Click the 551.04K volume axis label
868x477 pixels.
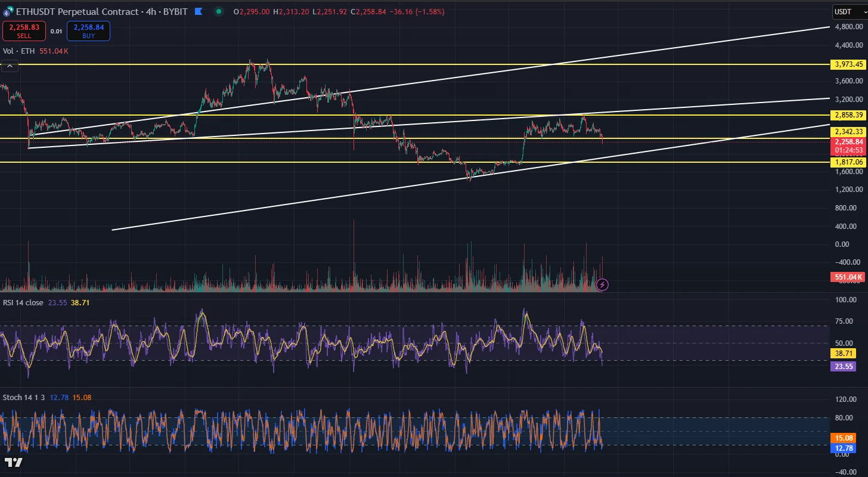tap(848, 277)
